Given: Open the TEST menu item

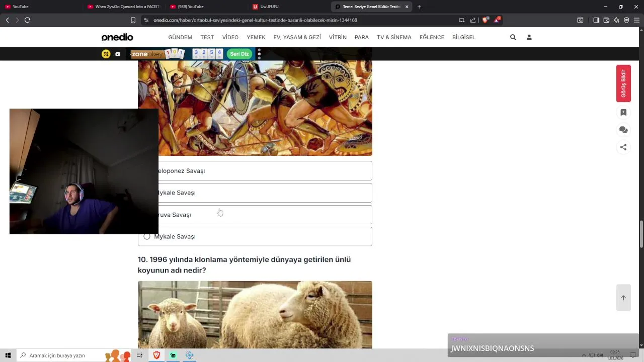Looking at the screenshot, I should pyautogui.click(x=207, y=37).
